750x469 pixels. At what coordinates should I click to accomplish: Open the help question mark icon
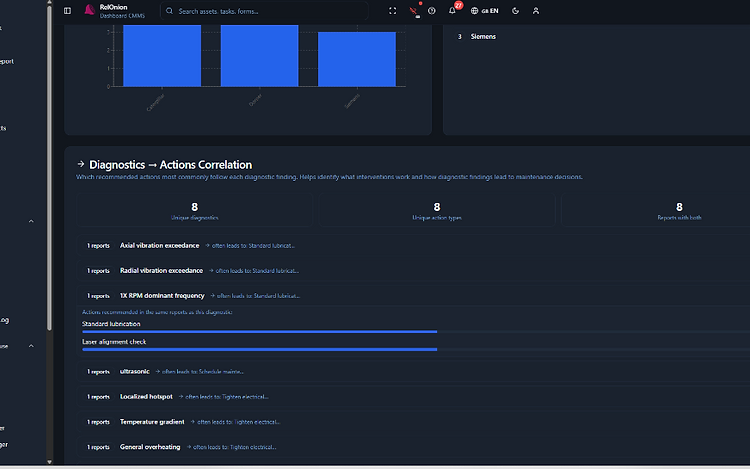click(x=432, y=11)
